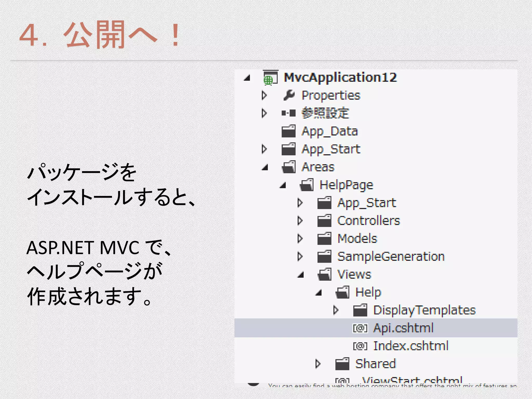Click the text パッケージを

82,172
